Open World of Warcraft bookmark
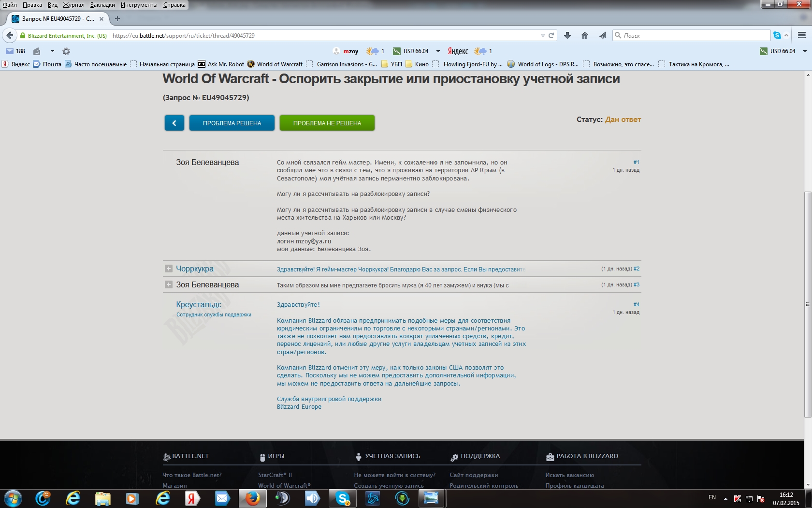The height and width of the screenshot is (508, 812). 275,64
